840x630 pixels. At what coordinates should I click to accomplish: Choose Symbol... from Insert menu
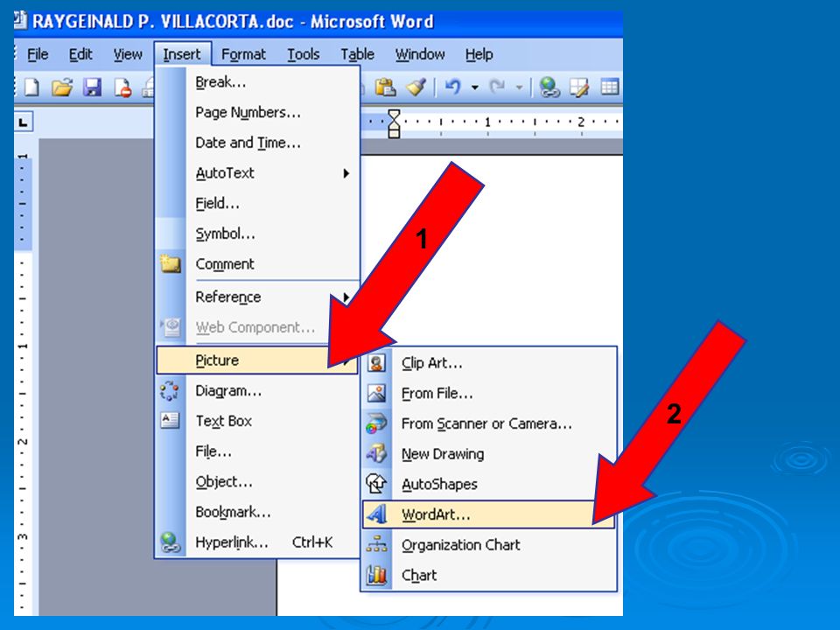(257, 234)
